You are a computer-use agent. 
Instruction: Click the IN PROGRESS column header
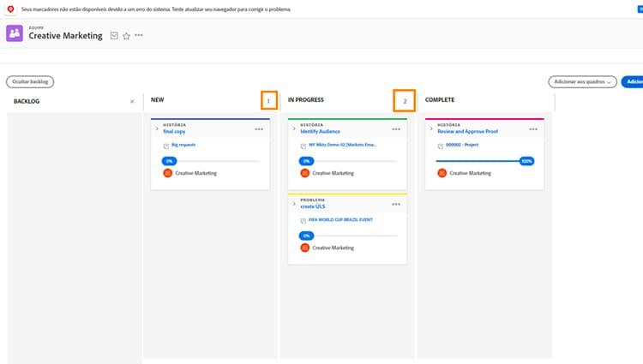(305, 100)
